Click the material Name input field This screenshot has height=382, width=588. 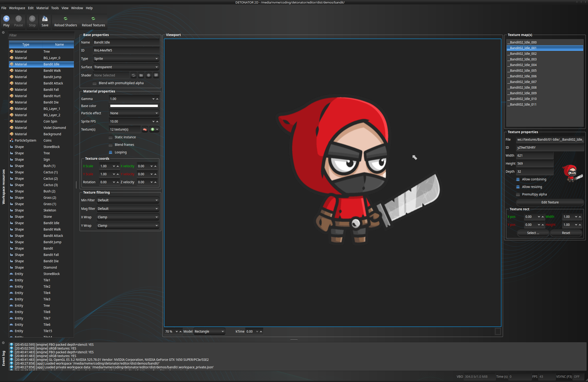126,42
